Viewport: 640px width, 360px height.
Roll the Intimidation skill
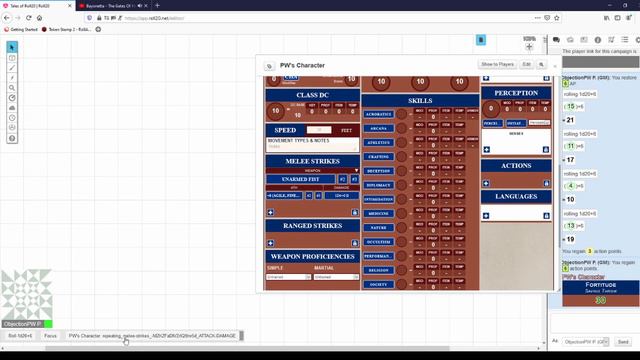point(379,200)
